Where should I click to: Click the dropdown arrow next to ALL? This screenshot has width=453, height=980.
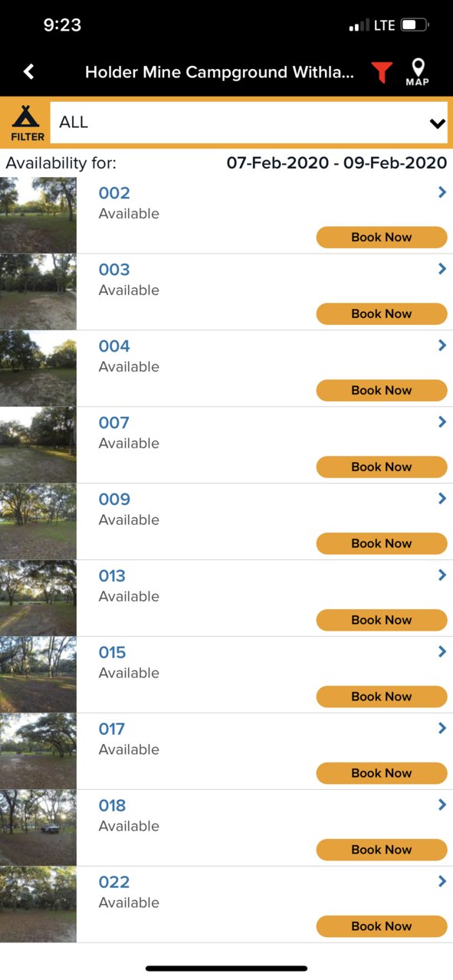click(x=437, y=123)
